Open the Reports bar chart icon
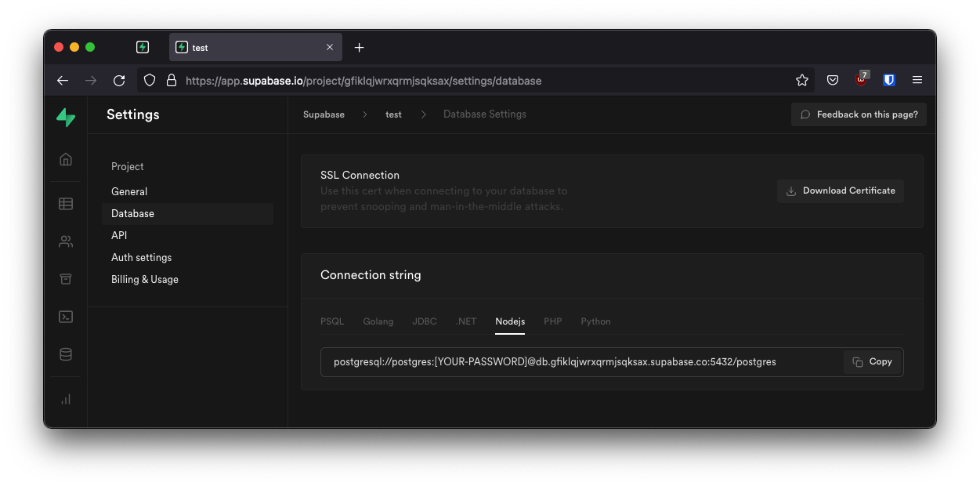The width and height of the screenshot is (980, 486). [66, 399]
